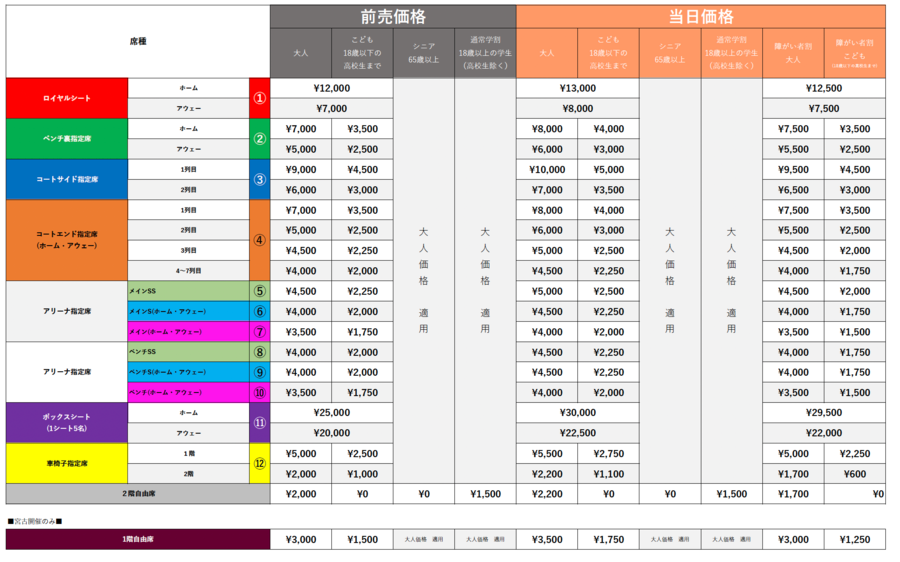Click the circled number ⑫ on yellow
900x562 pixels.
point(259,464)
